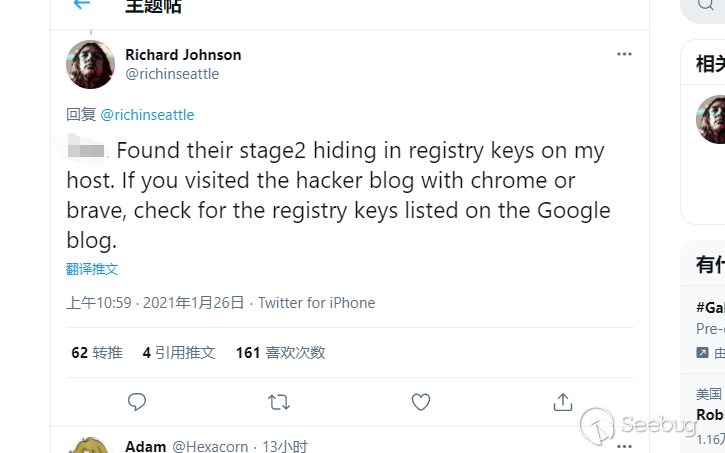Viewport: 725px width, 453px height.
Task: Click the reply speech bubble icon
Action: [x=137, y=401]
